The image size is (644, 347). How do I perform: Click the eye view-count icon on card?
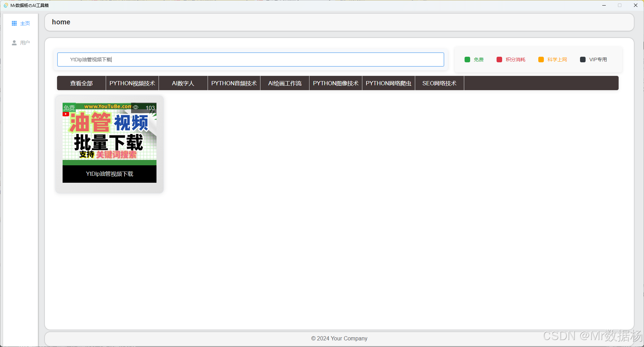click(136, 107)
